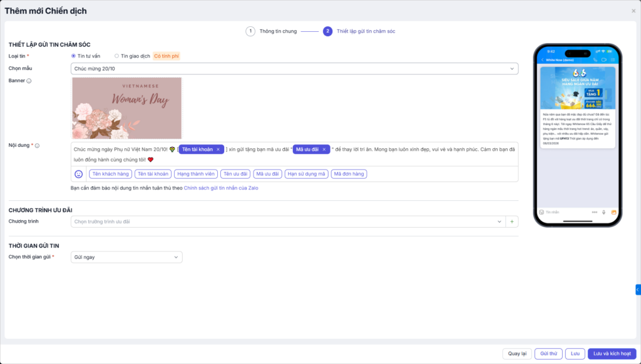Screen dimensions: 641x364
Task: Click the phone preview image attachment icon
Action: click(x=613, y=213)
